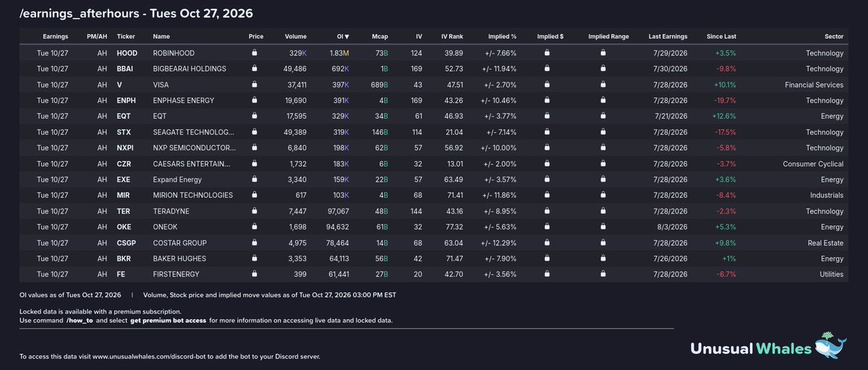Click CSGP's +/- 12.29% implied move
The width and height of the screenshot is (868, 370).
point(498,243)
